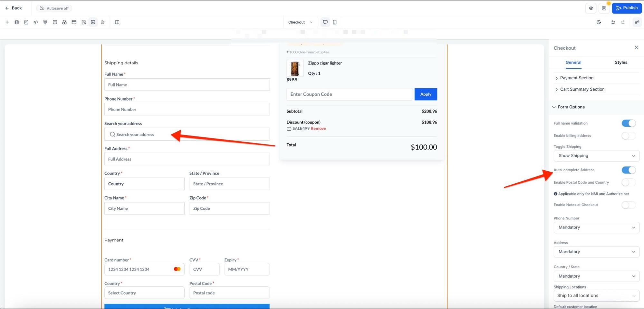
Task: Enable billing address toggle
Action: tap(628, 136)
